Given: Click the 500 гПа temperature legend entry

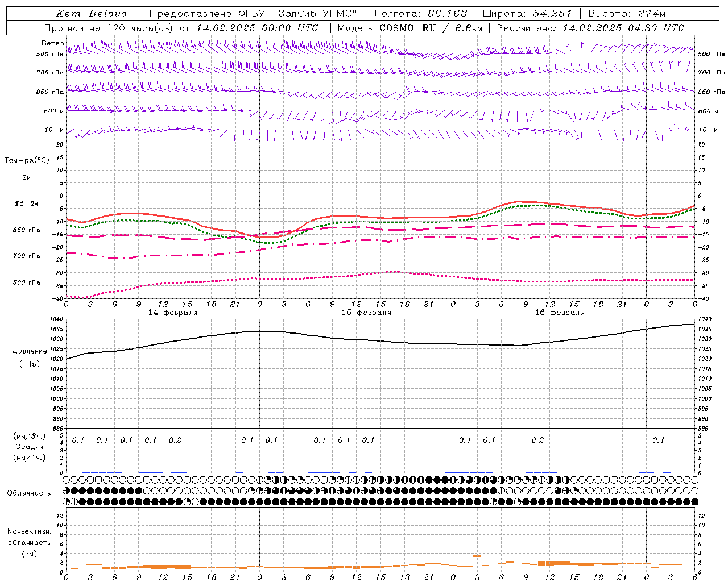Looking at the screenshot, I should [x=26, y=282].
